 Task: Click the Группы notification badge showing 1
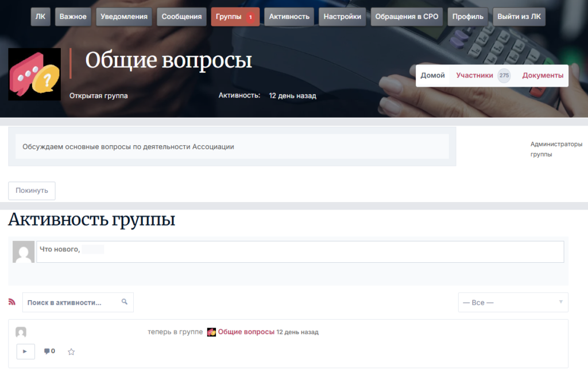pyautogui.click(x=250, y=17)
